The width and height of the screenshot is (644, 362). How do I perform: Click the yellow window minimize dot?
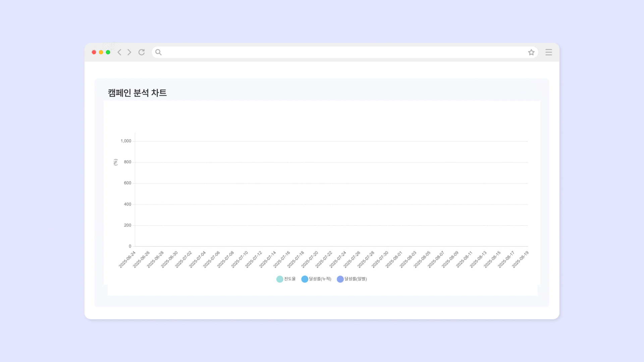[101, 52]
